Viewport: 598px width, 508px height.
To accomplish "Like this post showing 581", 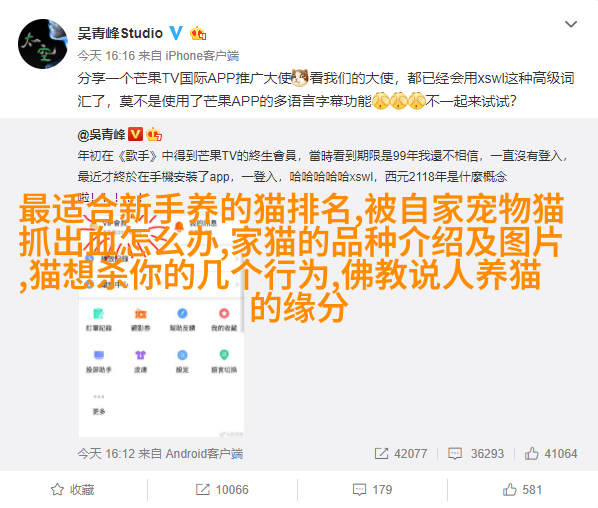I will pyautogui.click(x=522, y=489).
